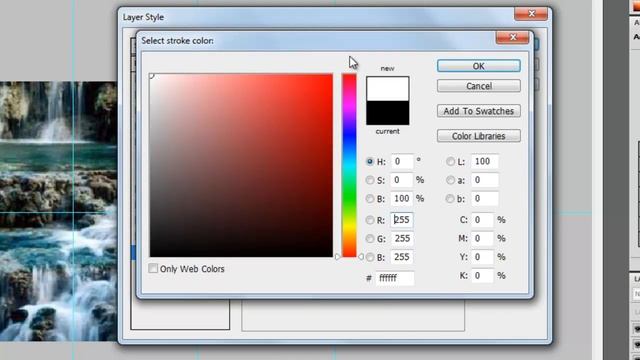Click the new white color swatch

click(387, 89)
